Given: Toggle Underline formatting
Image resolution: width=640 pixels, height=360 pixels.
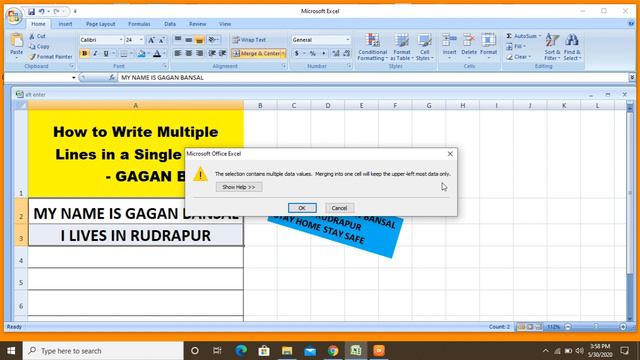Looking at the screenshot, I should tap(106, 53).
